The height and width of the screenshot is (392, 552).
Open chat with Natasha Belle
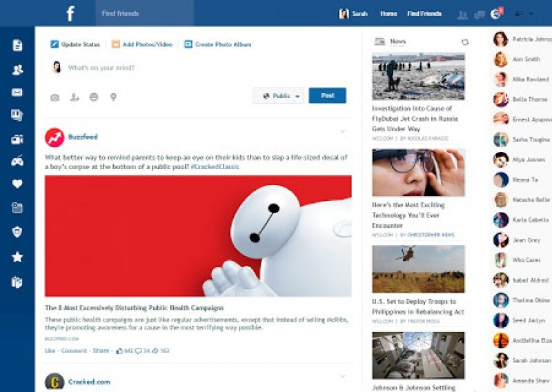[x=522, y=199]
